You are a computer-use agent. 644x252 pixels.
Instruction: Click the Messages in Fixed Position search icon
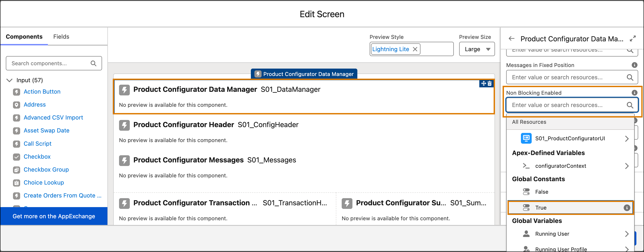(x=630, y=77)
